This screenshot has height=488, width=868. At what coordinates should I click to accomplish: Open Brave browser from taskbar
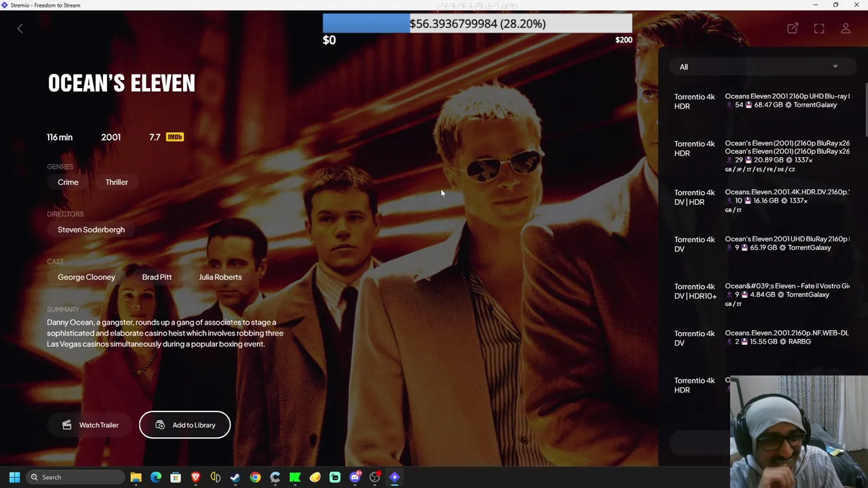(196, 477)
